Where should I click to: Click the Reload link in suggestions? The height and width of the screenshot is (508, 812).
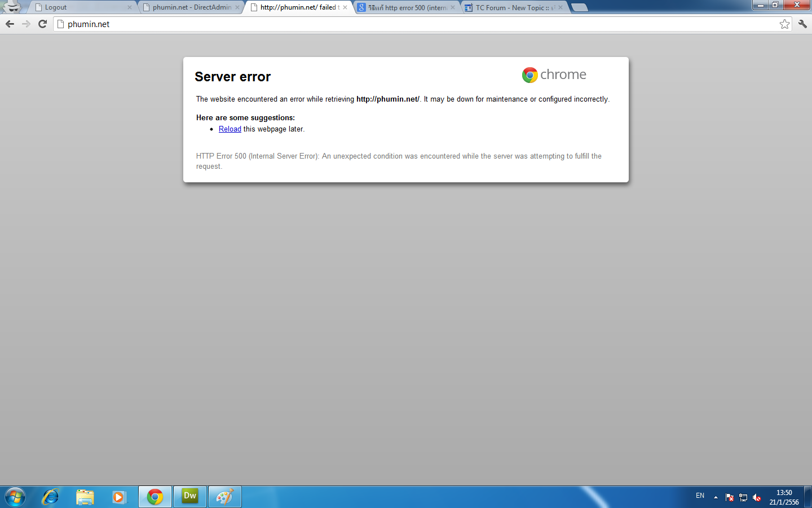point(230,129)
